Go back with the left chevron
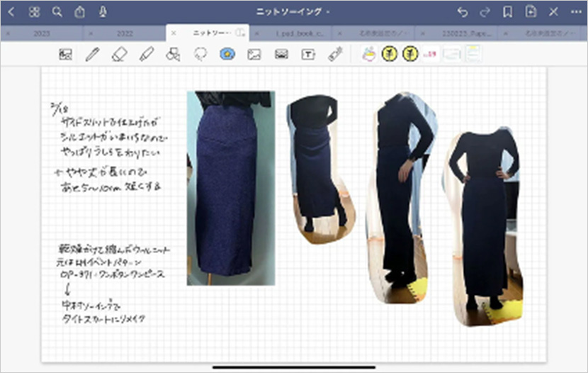 tap(11, 12)
